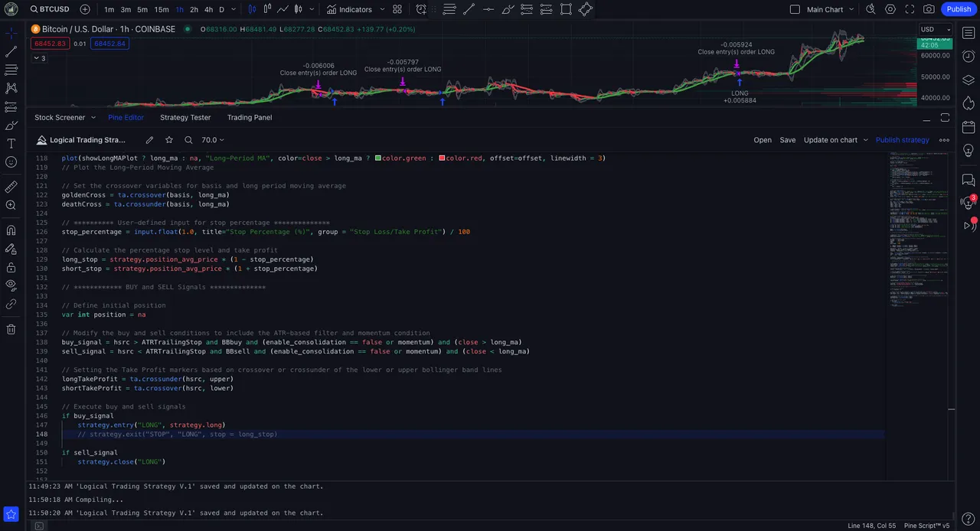This screenshot has width=980, height=531.
Task: Toggle the layout checkbox beside Main Chart
Action: point(795,9)
